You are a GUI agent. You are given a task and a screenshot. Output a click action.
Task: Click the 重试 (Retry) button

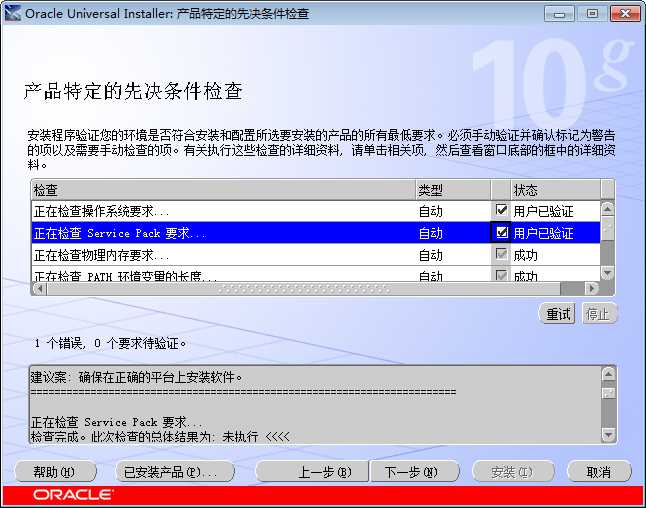click(557, 314)
